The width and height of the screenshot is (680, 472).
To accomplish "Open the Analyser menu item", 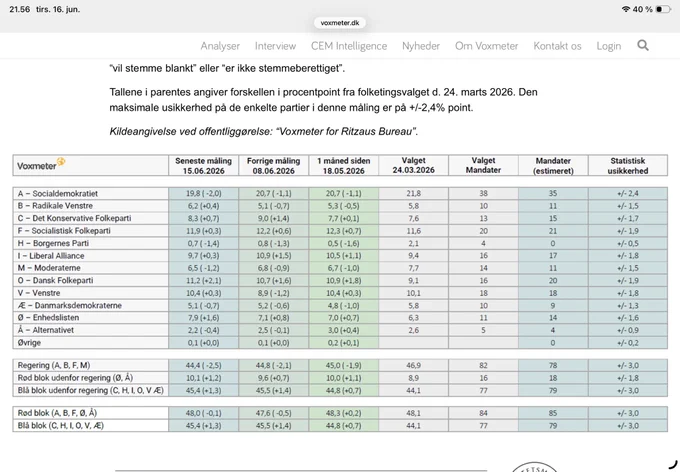I will [220, 46].
